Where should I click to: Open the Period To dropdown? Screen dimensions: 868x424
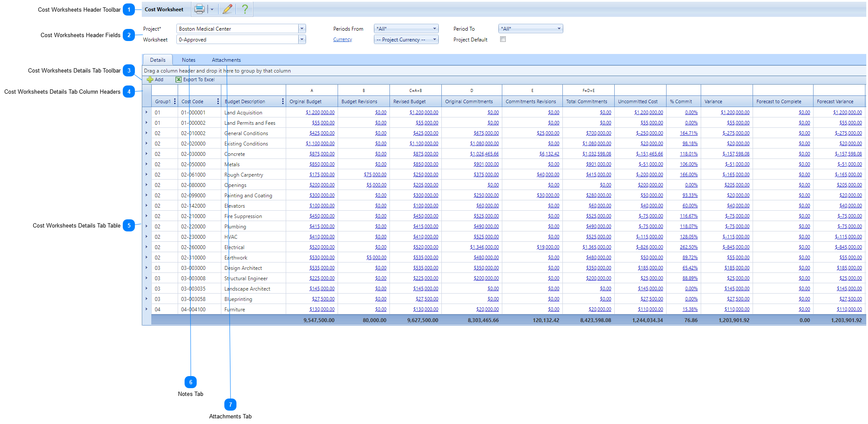(530, 28)
